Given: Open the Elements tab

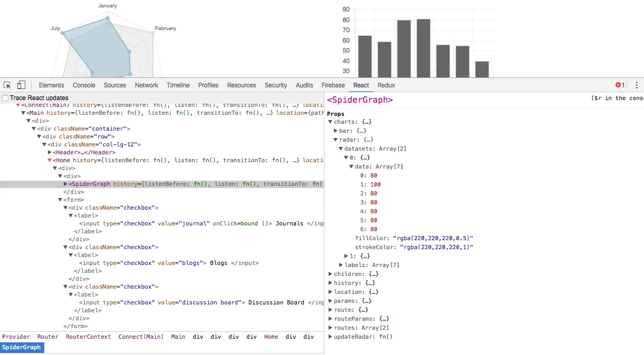Looking at the screenshot, I should point(51,85).
